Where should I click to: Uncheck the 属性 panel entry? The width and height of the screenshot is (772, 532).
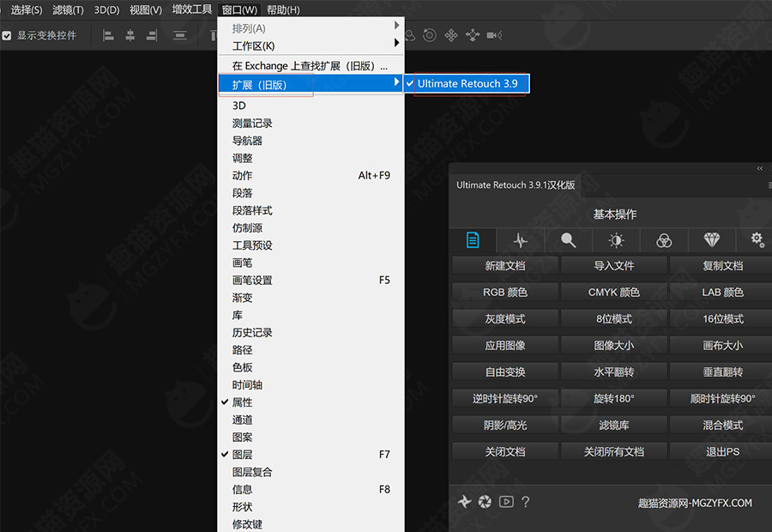pyautogui.click(x=311, y=402)
